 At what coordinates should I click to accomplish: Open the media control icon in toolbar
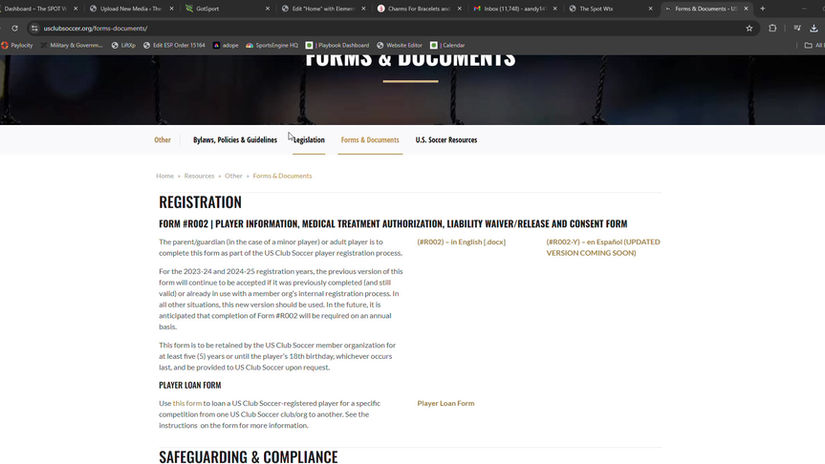pyautogui.click(x=798, y=28)
